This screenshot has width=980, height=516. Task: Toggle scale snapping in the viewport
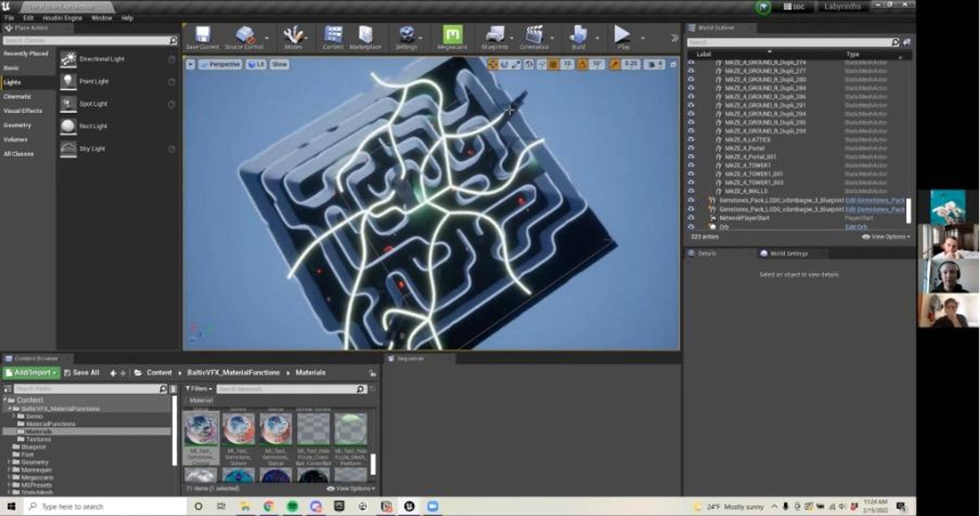[614, 65]
